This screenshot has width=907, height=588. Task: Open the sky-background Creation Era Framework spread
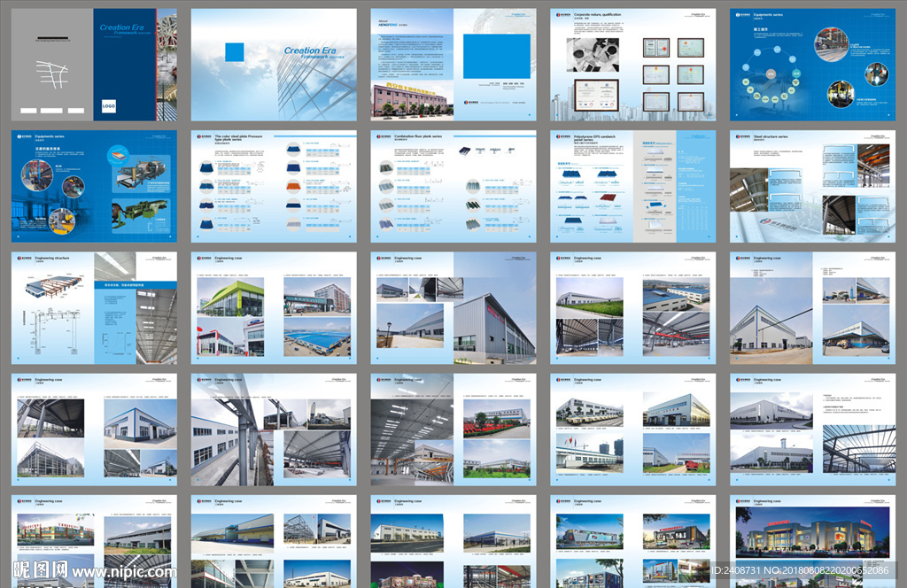point(274,65)
